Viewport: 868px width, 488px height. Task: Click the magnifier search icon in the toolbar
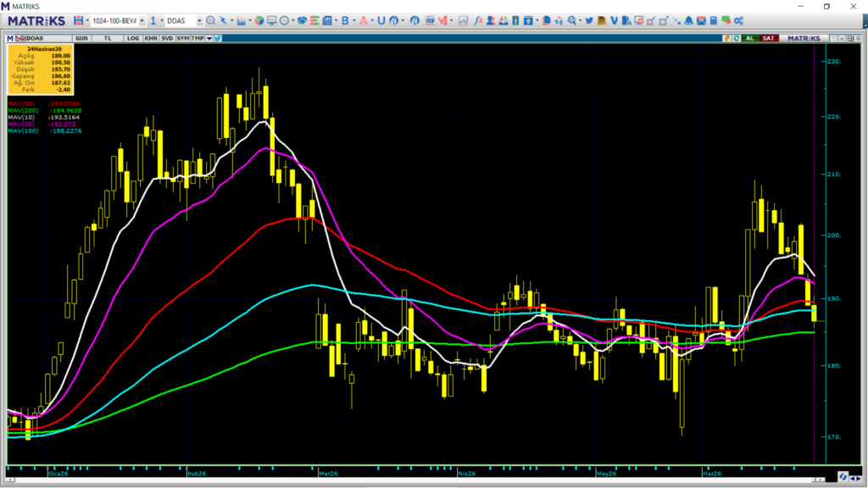click(x=210, y=20)
